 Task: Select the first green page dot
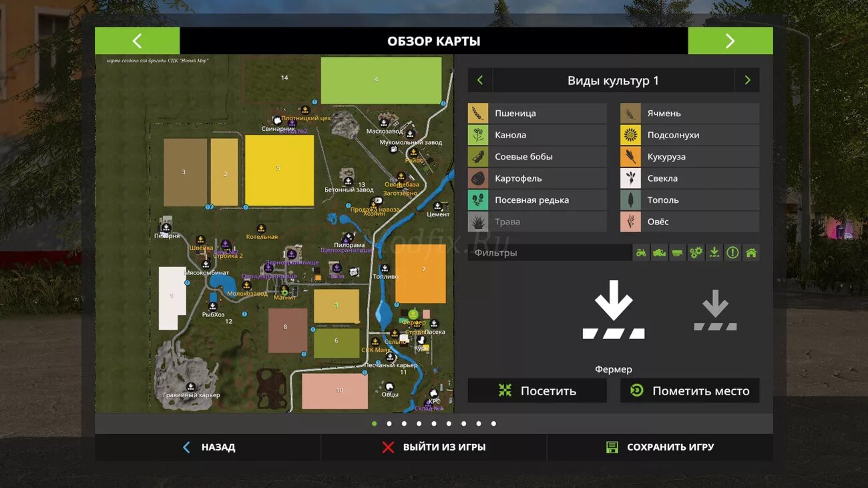point(374,423)
